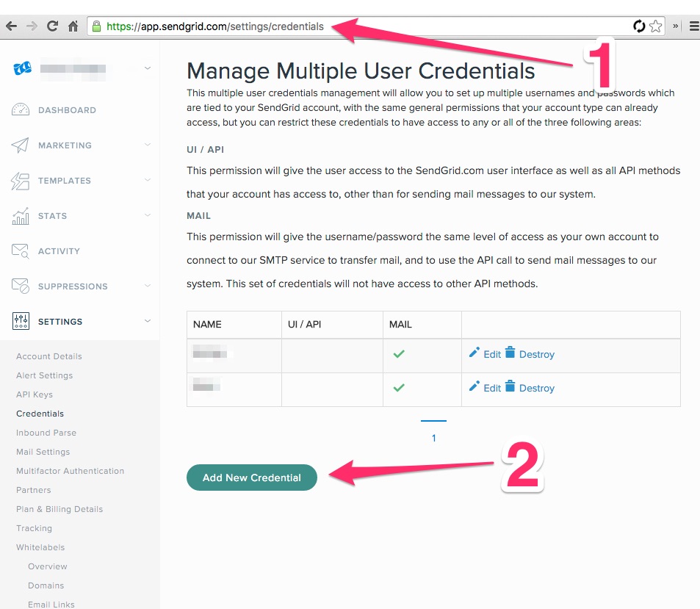
Task: Click the Templates icon in sidebar
Action: pos(20,181)
